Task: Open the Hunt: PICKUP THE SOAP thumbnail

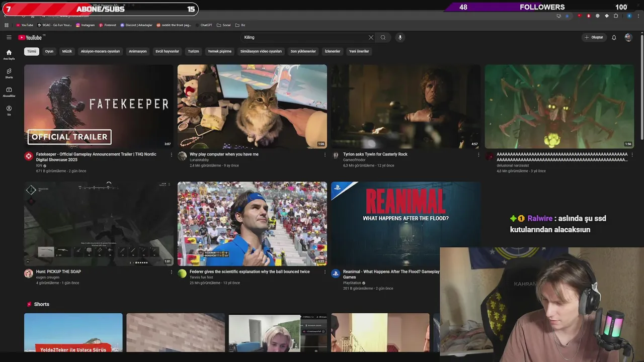Action: click(x=99, y=224)
